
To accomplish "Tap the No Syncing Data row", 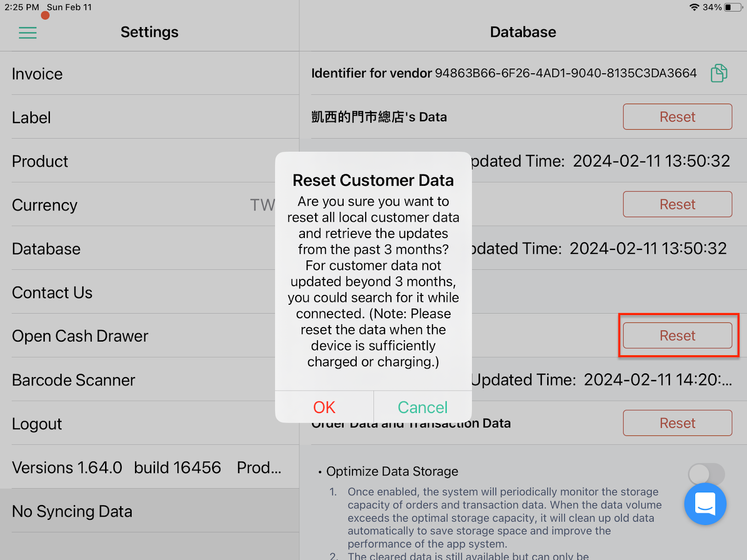I will click(x=149, y=511).
